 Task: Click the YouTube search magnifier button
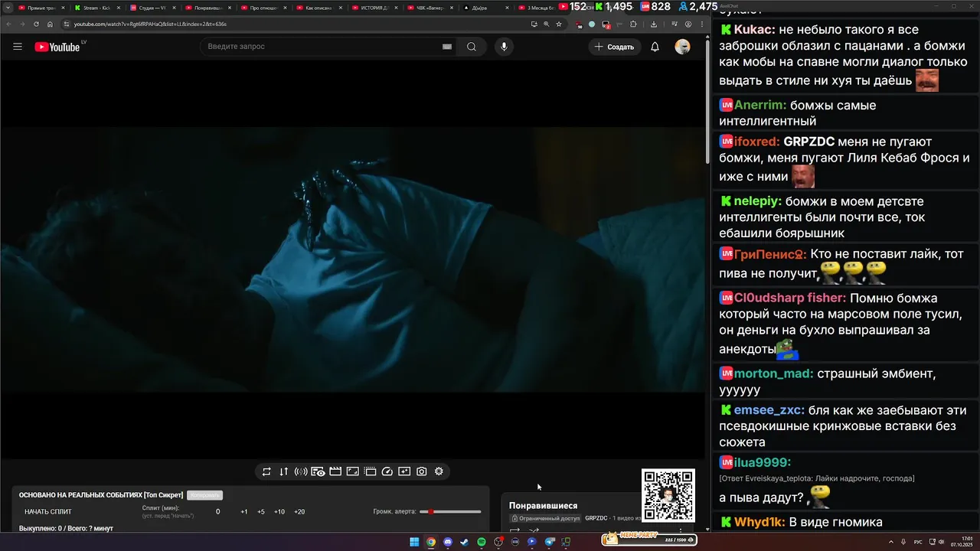[472, 47]
